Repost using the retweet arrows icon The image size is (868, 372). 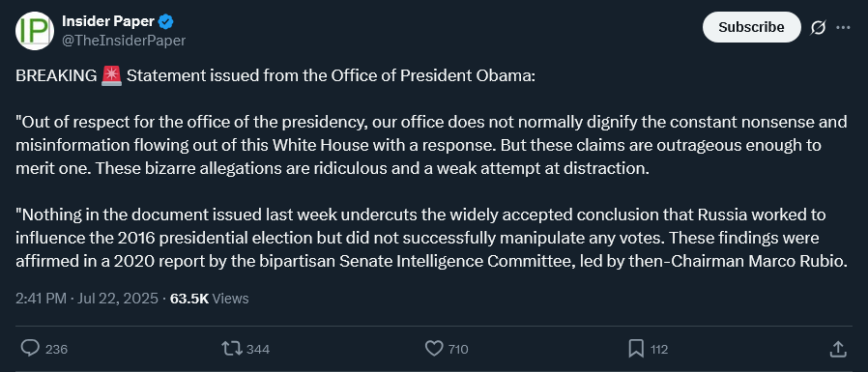(x=231, y=348)
